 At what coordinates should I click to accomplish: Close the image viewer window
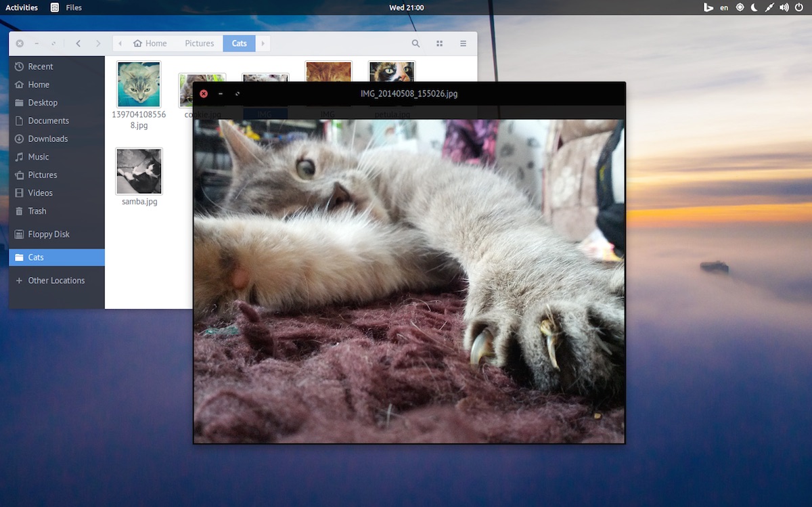click(204, 93)
